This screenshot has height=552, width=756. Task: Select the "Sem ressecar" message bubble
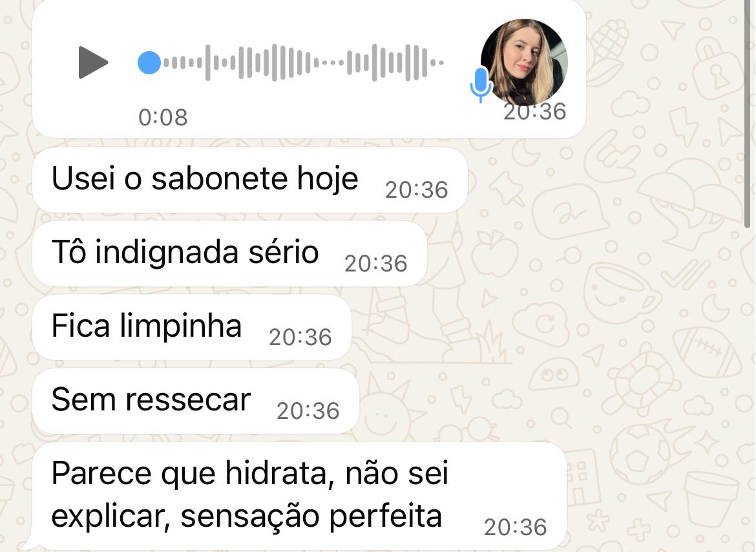pyautogui.click(x=196, y=401)
